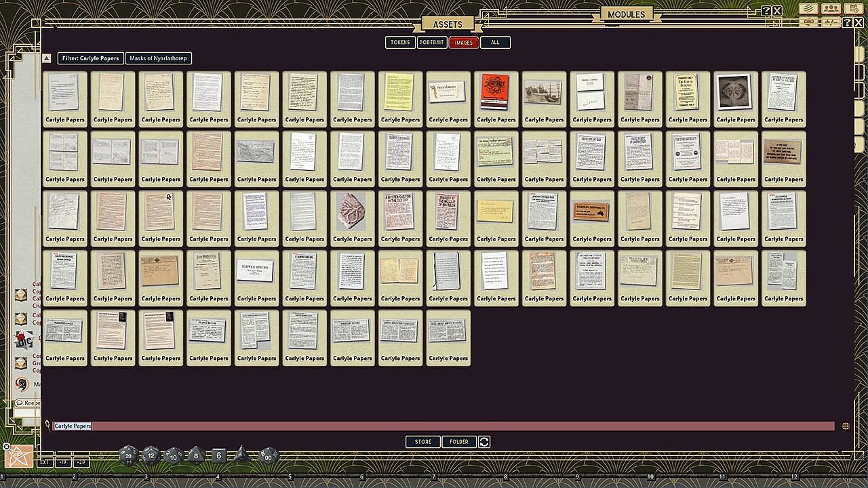The width and height of the screenshot is (868, 488).
Task: Open help for the Modules window
Action: [x=766, y=11]
